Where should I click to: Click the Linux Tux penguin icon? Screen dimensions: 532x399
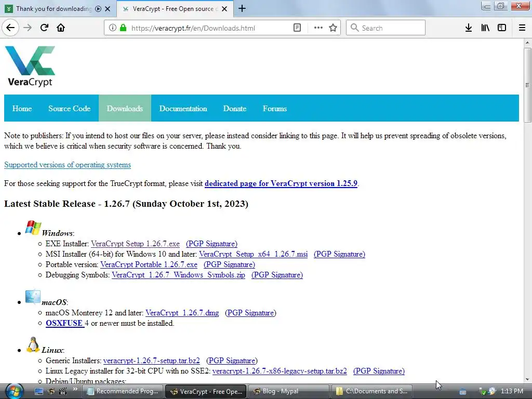tap(33, 345)
